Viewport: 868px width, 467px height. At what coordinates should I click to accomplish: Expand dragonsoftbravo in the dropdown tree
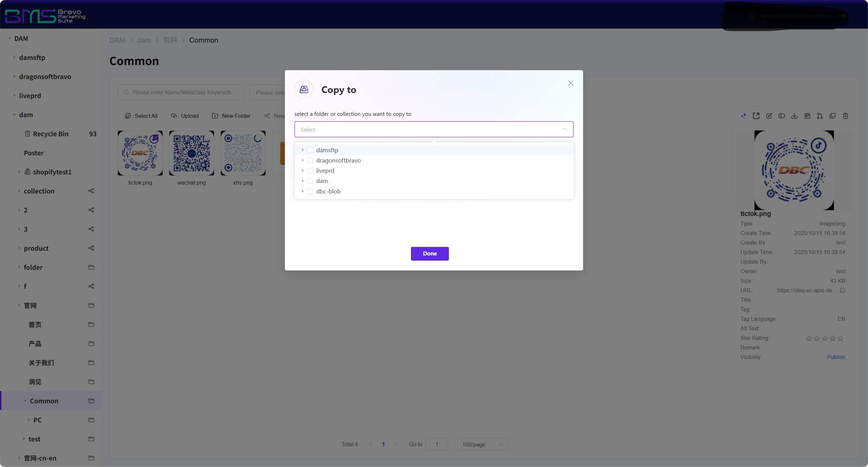(x=303, y=160)
